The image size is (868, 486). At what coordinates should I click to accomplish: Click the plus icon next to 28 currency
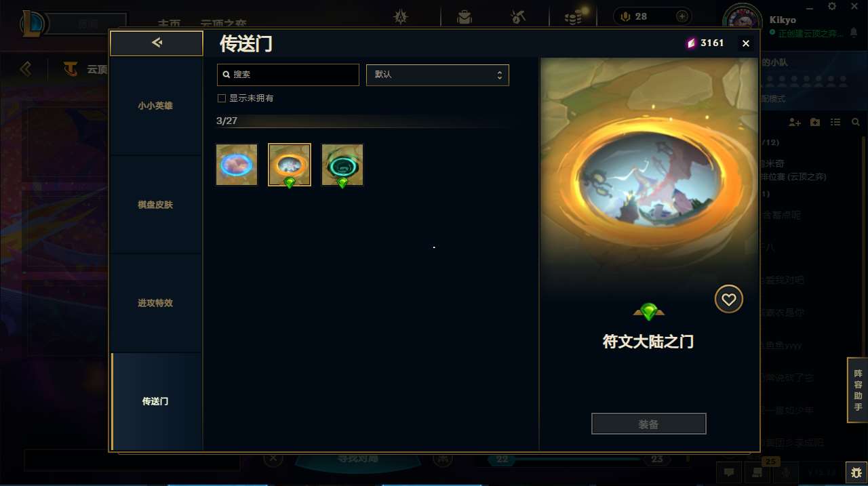pyautogui.click(x=682, y=16)
